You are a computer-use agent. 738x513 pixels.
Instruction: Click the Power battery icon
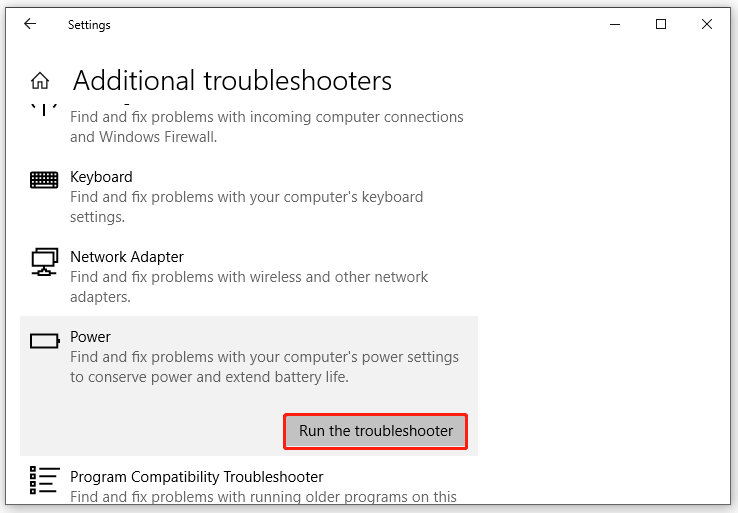[44, 341]
